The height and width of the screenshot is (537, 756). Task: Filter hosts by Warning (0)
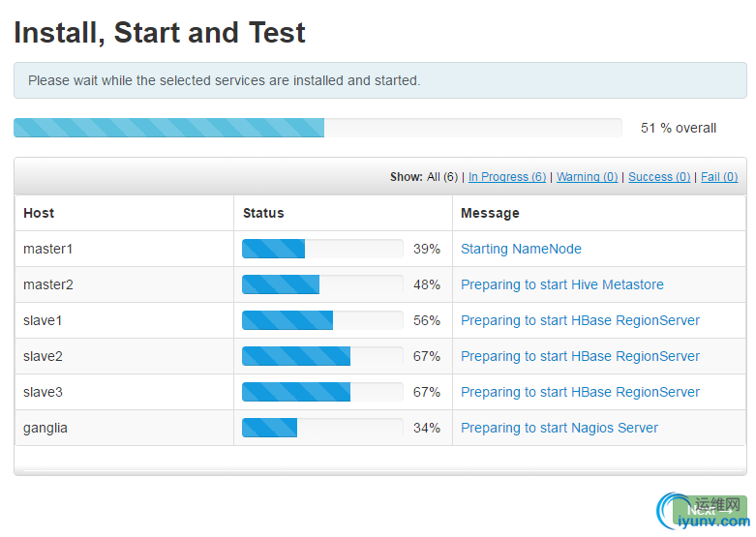[x=587, y=177]
